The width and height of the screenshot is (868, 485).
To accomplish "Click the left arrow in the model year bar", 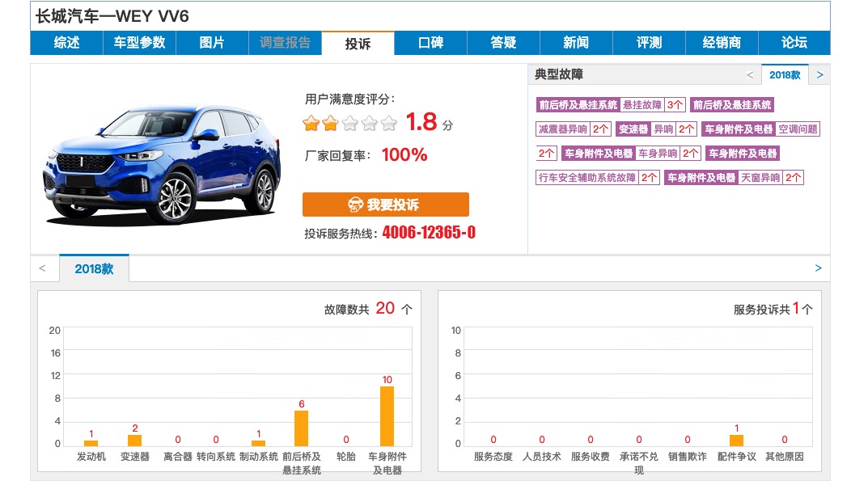I will coord(42,268).
